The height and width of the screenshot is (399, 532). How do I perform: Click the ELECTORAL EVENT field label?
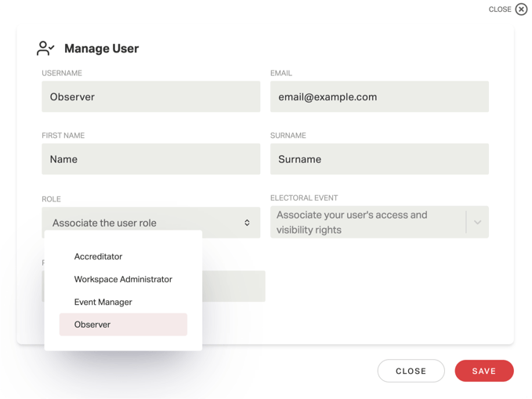[304, 198]
